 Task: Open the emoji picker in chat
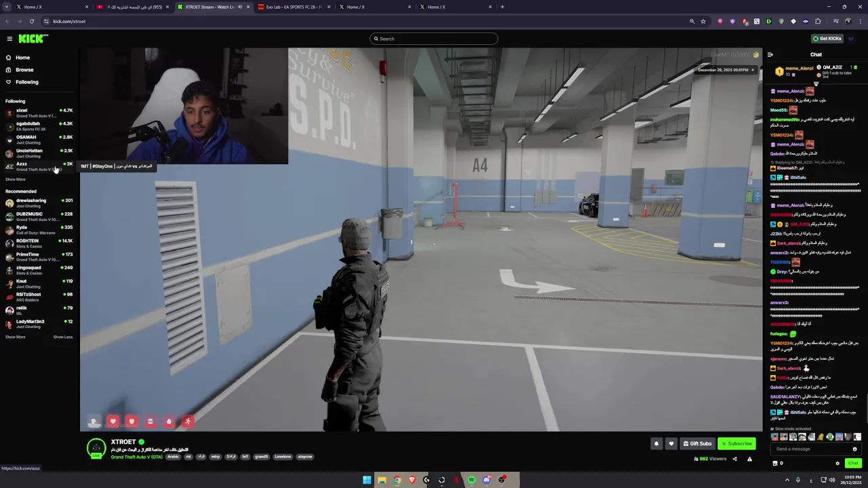[x=854, y=449]
